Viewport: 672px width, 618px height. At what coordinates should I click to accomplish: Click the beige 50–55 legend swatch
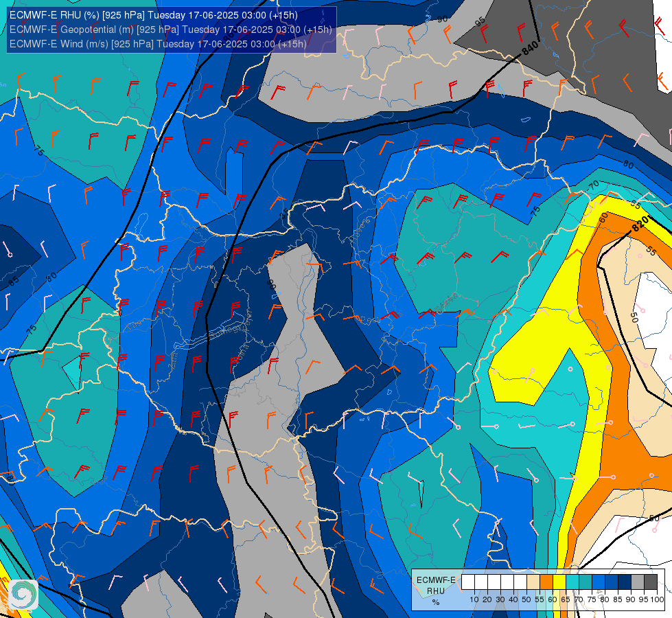(x=533, y=582)
